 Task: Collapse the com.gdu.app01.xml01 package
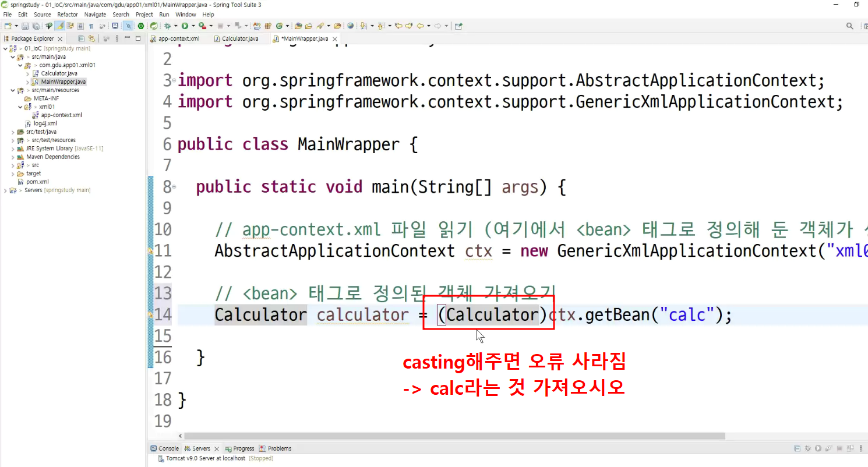20,65
